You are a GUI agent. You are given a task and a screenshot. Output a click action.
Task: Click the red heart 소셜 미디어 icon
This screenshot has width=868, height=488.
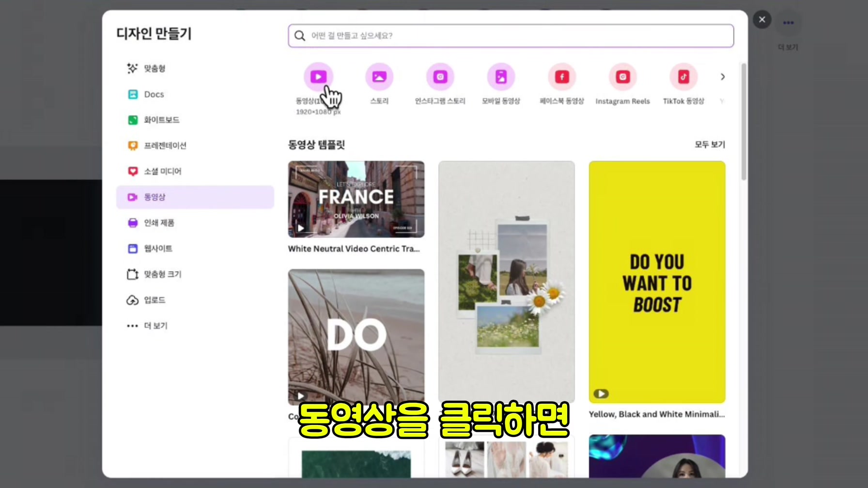(132, 171)
